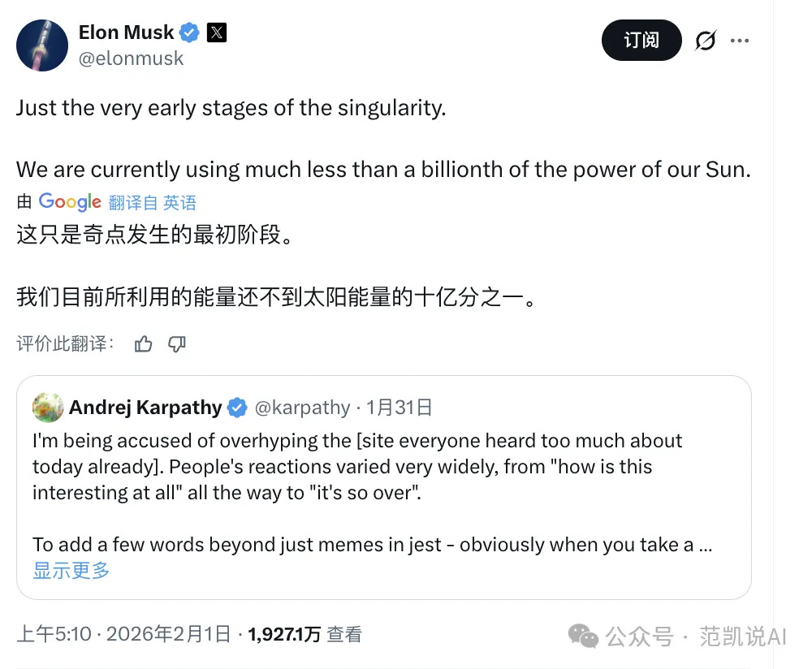Image resolution: width=812 pixels, height=669 pixels.
Task: Click the @elonmusk handle
Action: pos(132,58)
